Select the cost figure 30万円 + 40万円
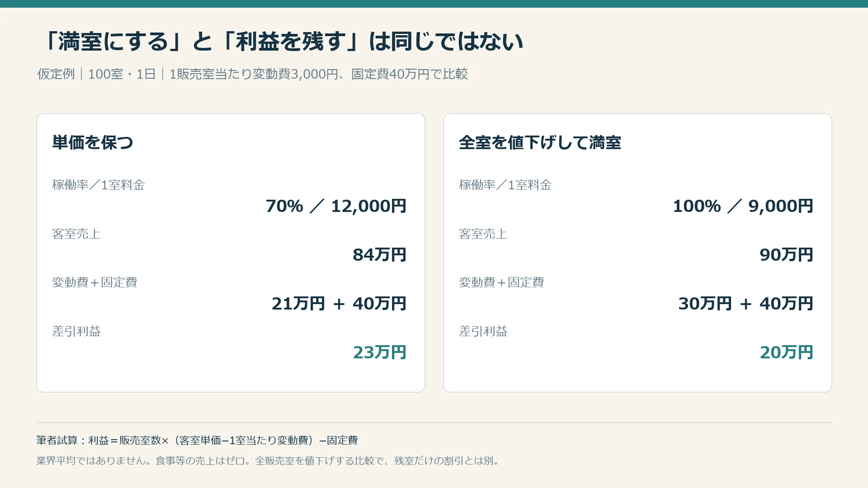This screenshot has height=488, width=868. pyautogui.click(x=746, y=304)
